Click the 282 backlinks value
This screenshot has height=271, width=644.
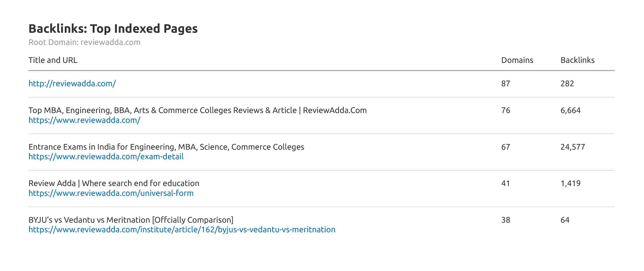567,84
